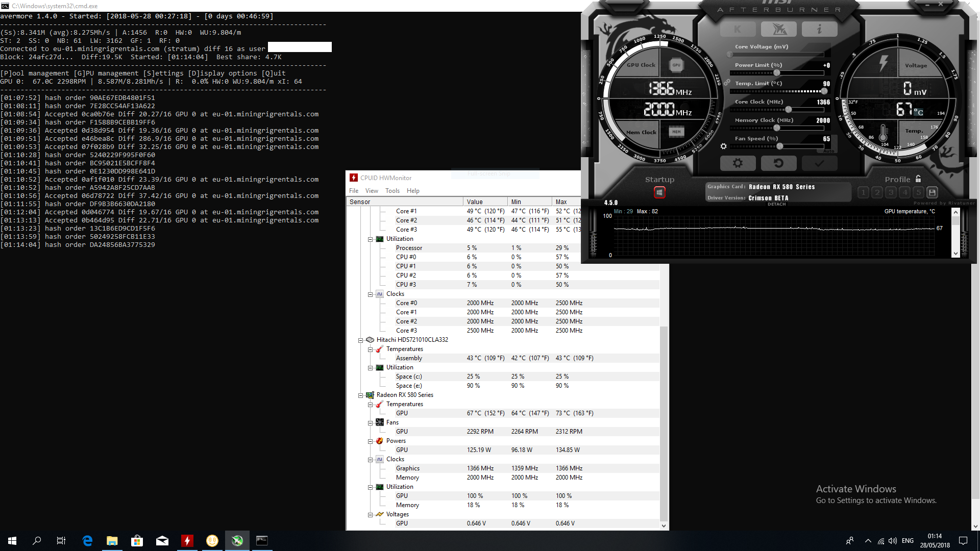
Task: Open Task View on the taskbar
Action: tap(61, 541)
